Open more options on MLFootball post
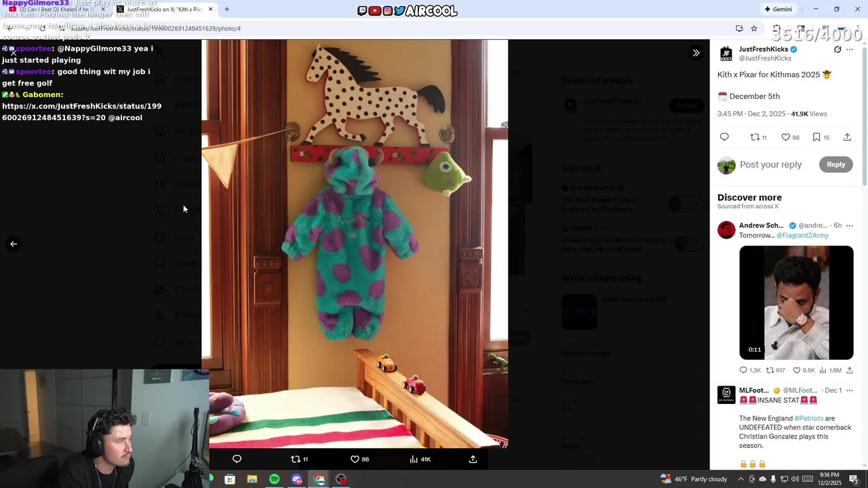This screenshot has width=868, height=488. (x=850, y=390)
